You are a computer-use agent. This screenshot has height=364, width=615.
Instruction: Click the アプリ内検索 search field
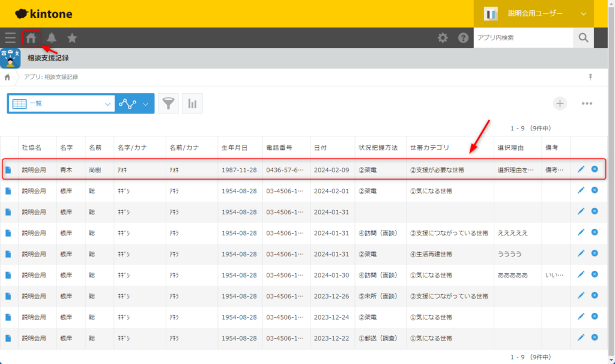523,38
